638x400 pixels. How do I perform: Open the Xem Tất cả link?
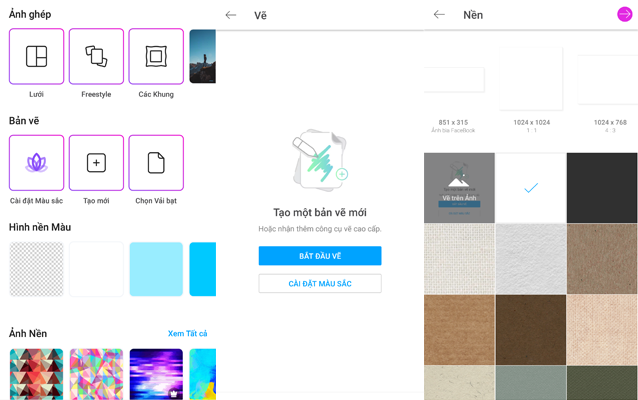(188, 333)
